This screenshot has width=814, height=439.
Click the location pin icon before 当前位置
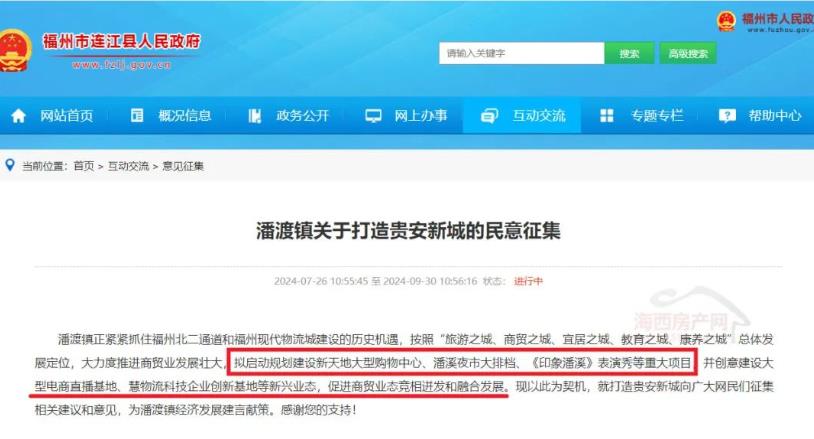click(10, 165)
